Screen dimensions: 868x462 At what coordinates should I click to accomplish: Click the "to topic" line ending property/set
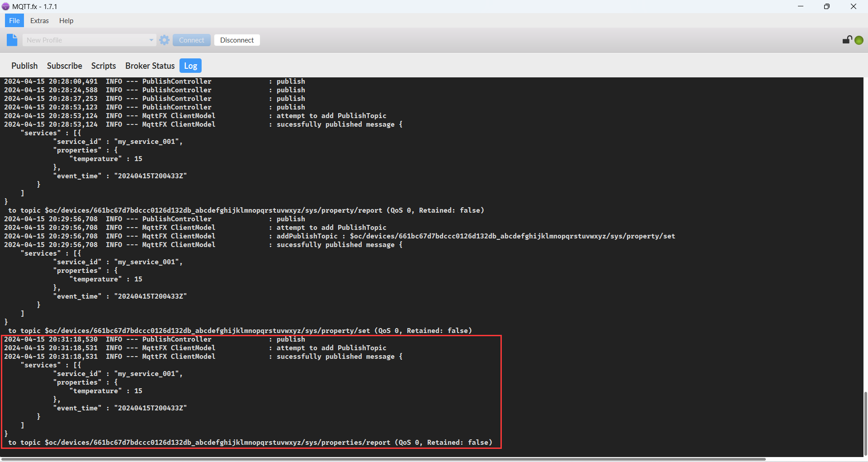coord(240,331)
